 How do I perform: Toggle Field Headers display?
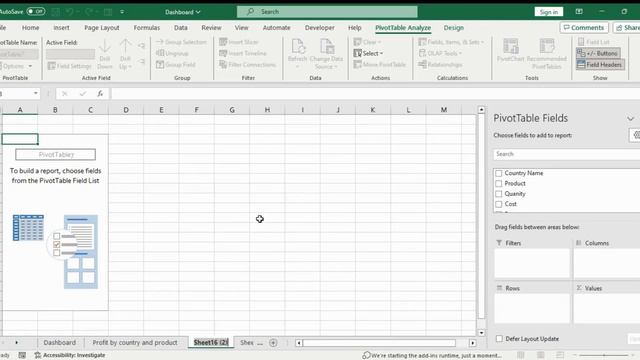tap(600, 64)
